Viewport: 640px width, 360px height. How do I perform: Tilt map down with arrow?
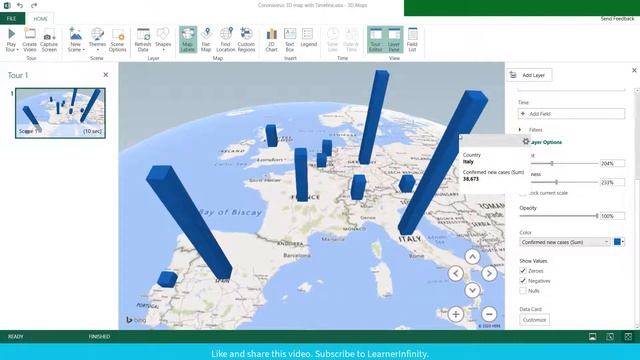(472, 290)
